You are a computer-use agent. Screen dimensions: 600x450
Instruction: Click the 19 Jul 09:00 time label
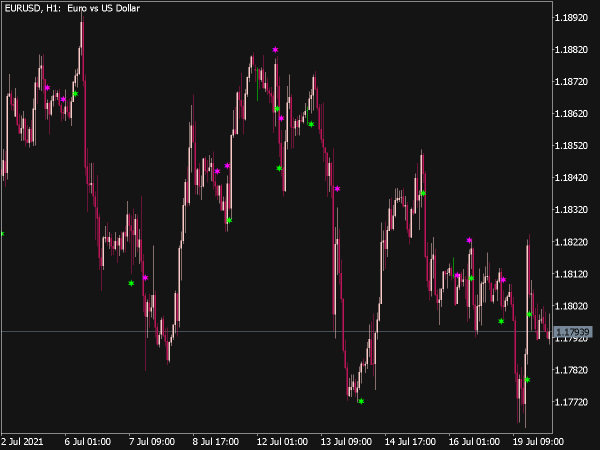click(x=538, y=442)
